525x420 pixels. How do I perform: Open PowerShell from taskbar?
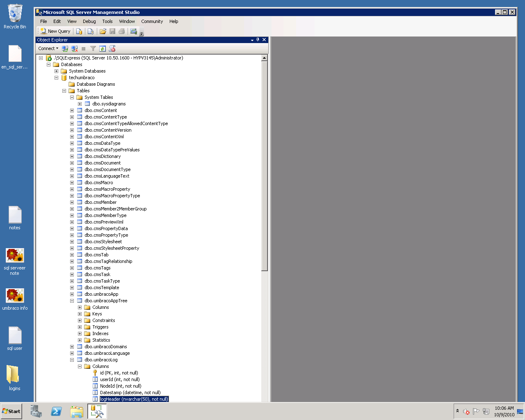click(x=56, y=411)
